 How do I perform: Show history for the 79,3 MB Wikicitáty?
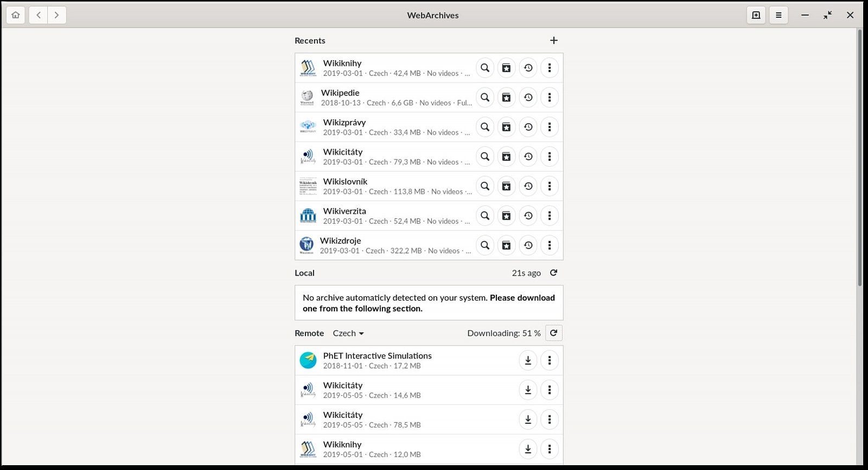pos(528,156)
